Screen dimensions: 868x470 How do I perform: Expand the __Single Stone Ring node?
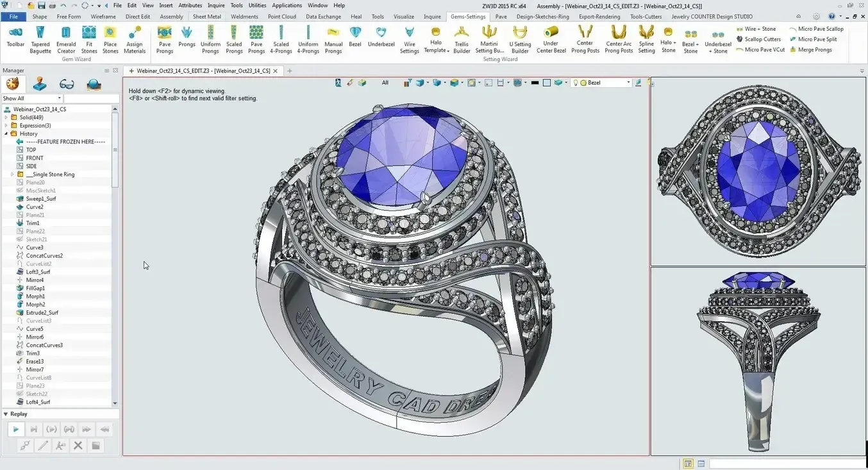pyautogui.click(x=11, y=174)
